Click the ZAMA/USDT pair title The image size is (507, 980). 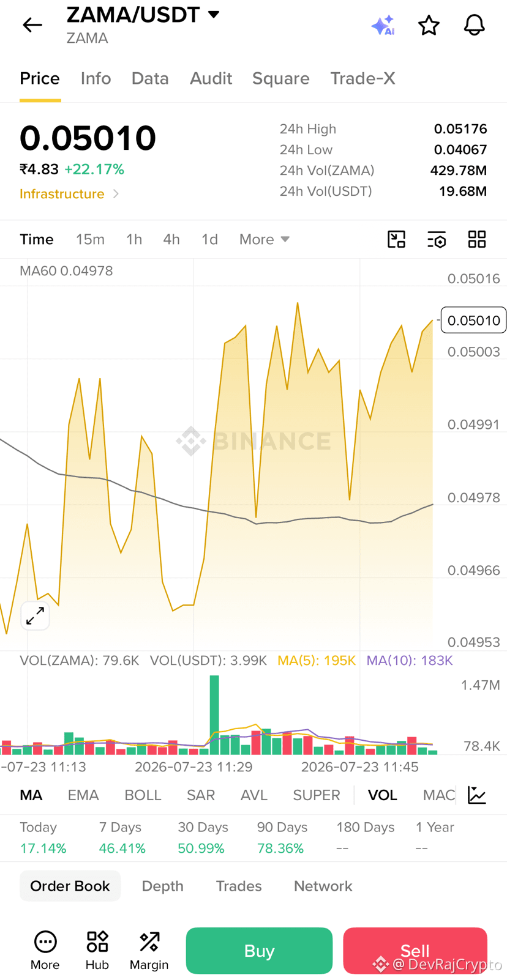click(x=133, y=15)
